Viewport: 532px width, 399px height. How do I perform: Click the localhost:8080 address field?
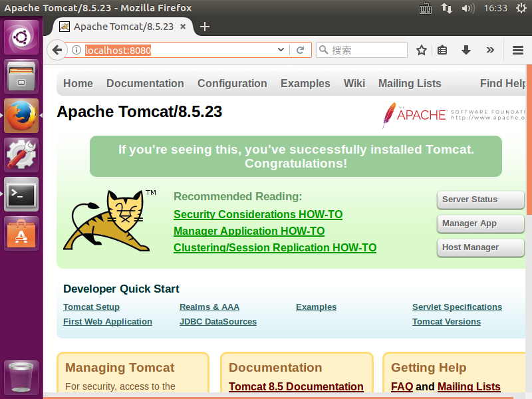179,51
